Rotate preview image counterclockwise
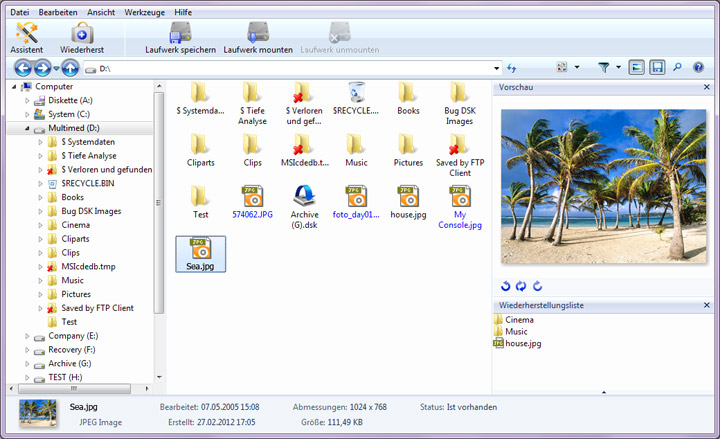The width and height of the screenshot is (720, 439). [506, 286]
